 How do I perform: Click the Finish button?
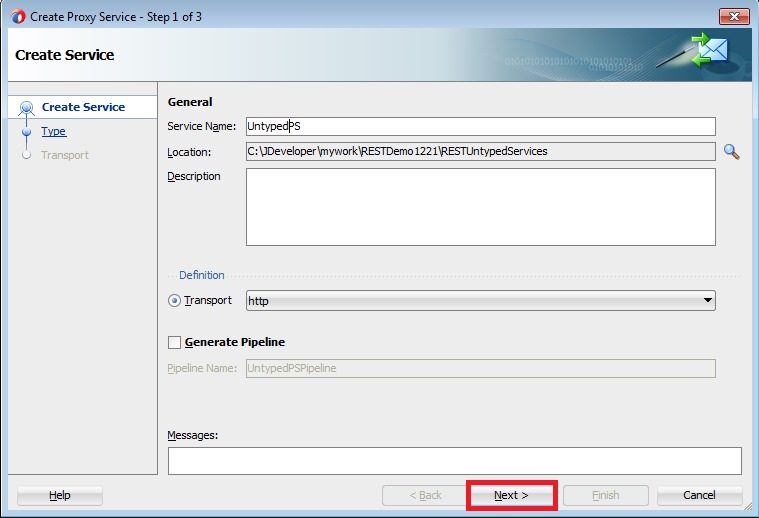tap(605, 495)
